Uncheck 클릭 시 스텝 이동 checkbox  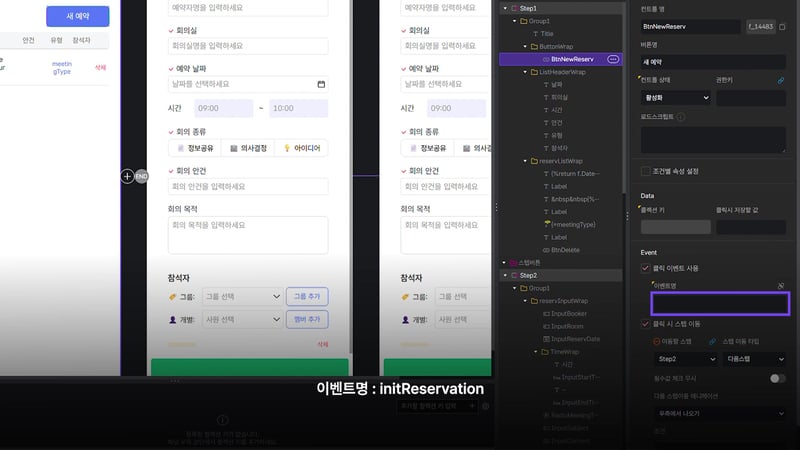(x=645, y=323)
